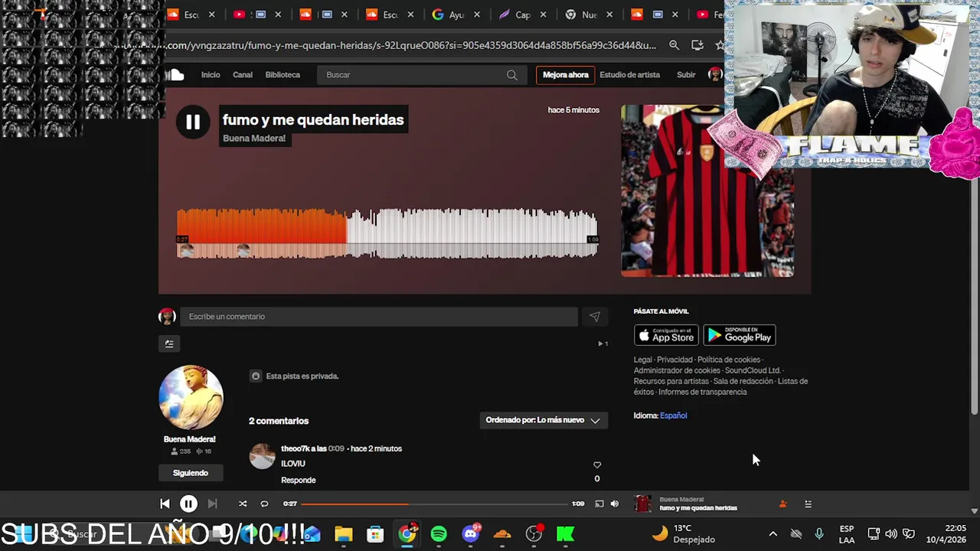
Task: Open Microsoft Store on the taskbar
Action: coord(375,534)
